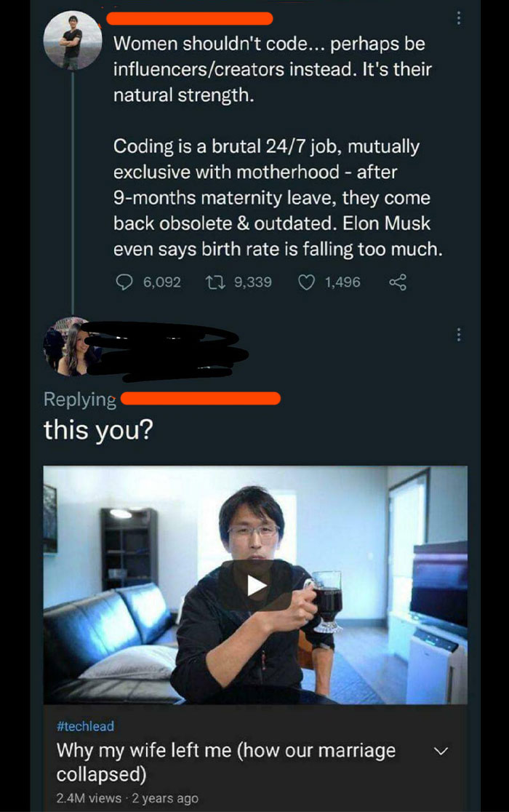
Task: Click the "2.4M views · 2 years ago" line
Action: pos(127,798)
